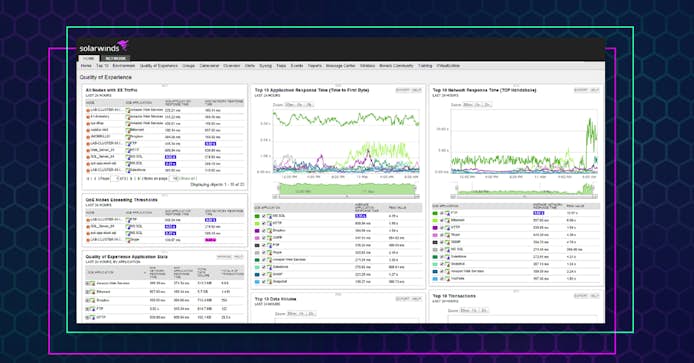
Task: Click MS SQL icon in Application Response Time legend
Action: pyautogui.click(x=269, y=216)
